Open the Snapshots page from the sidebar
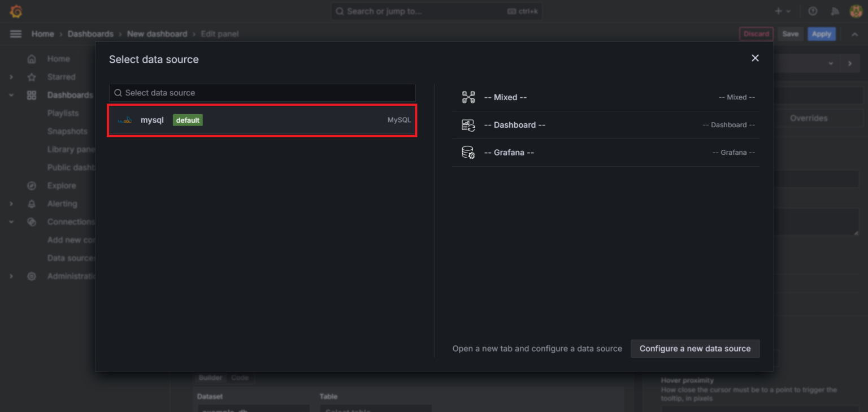Image resolution: width=868 pixels, height=412 pixels. tap(68, 131)
